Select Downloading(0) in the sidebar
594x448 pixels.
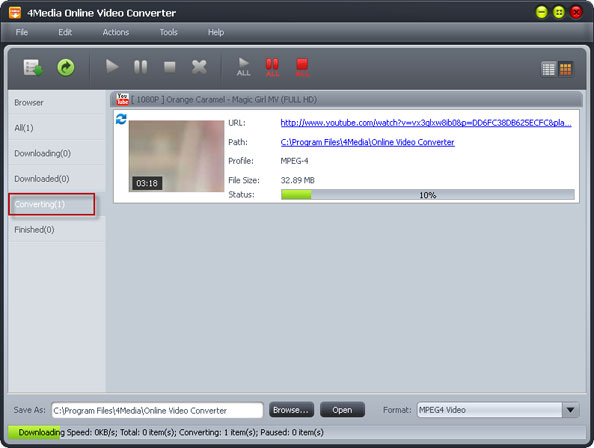coord(56,153)
